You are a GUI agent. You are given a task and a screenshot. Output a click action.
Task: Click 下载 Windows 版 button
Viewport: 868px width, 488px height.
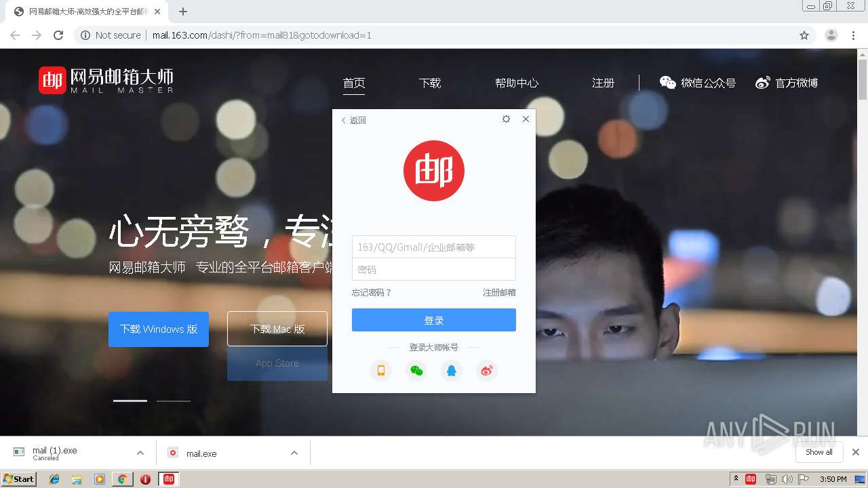pos(159,329)
